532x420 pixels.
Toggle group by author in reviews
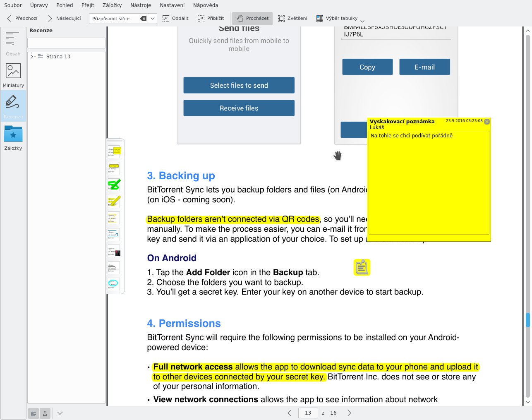tap(45, 413)
